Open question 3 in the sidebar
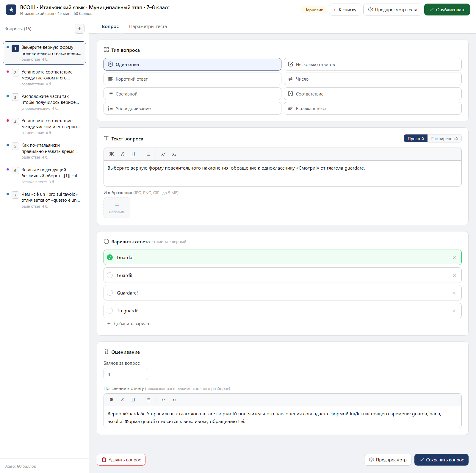The height and width of the screenshot is (473, 476). point(45,102)
